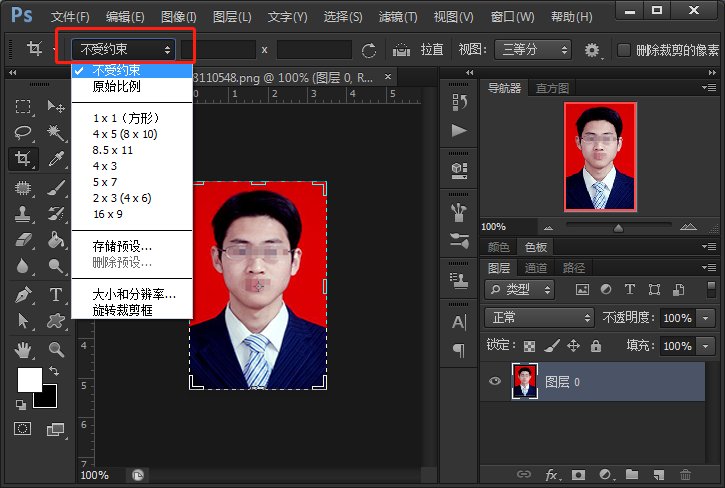Screen dimensions: 725x488
Task: Select the Custom Shape tool
Action: [x=56, y=321]
